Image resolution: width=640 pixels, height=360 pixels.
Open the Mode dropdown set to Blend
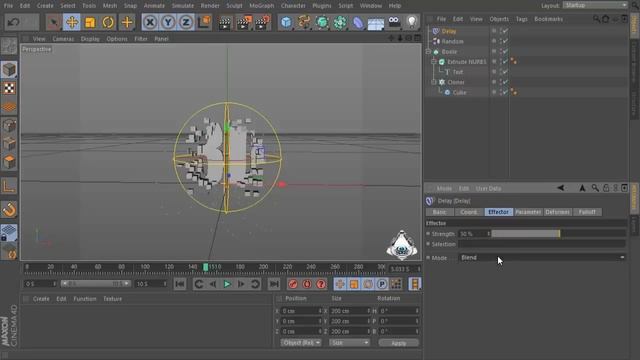[x=542, y=258]
